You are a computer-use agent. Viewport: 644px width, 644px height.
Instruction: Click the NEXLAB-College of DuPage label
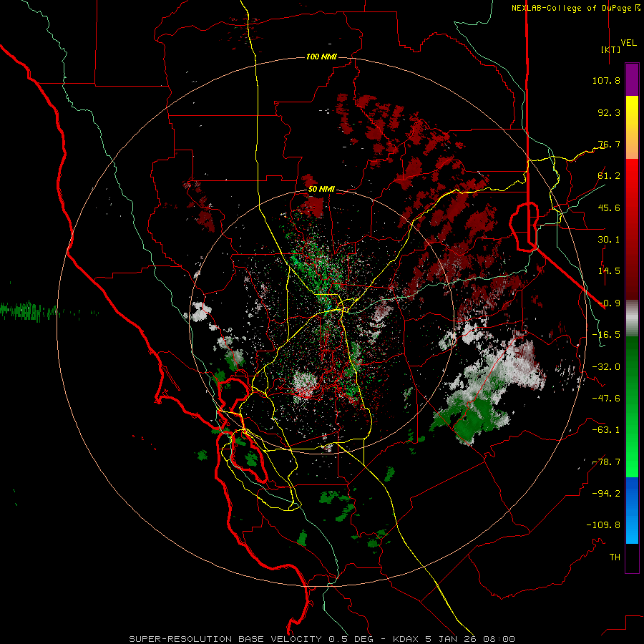pos(573,8)
